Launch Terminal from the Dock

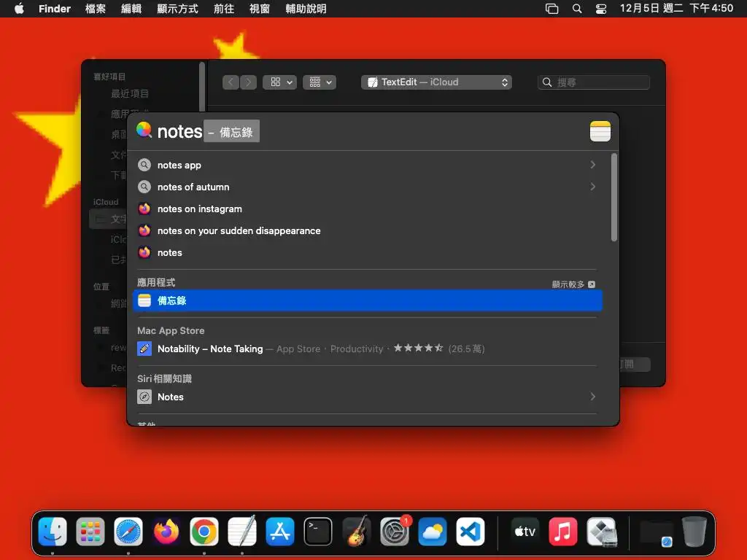318,532
